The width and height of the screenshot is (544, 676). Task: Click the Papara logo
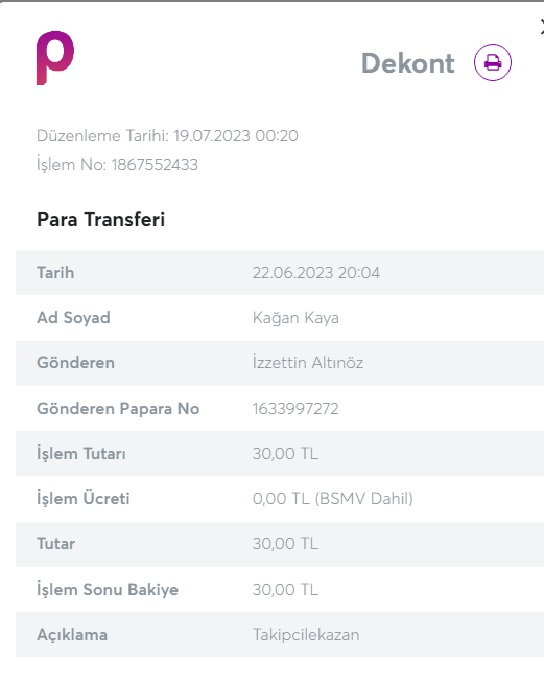click(55, 58)
